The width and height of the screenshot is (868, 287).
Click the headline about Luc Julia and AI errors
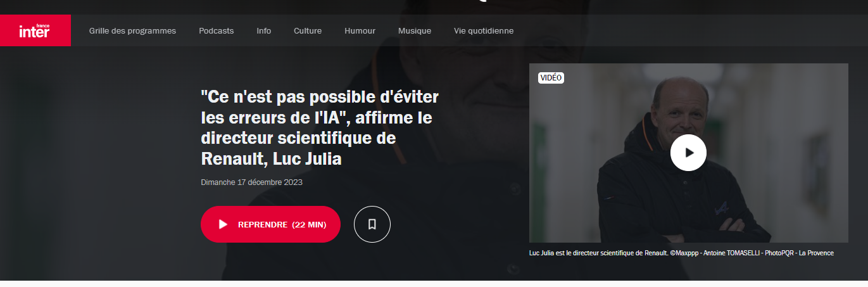click(x=320, y=128)
